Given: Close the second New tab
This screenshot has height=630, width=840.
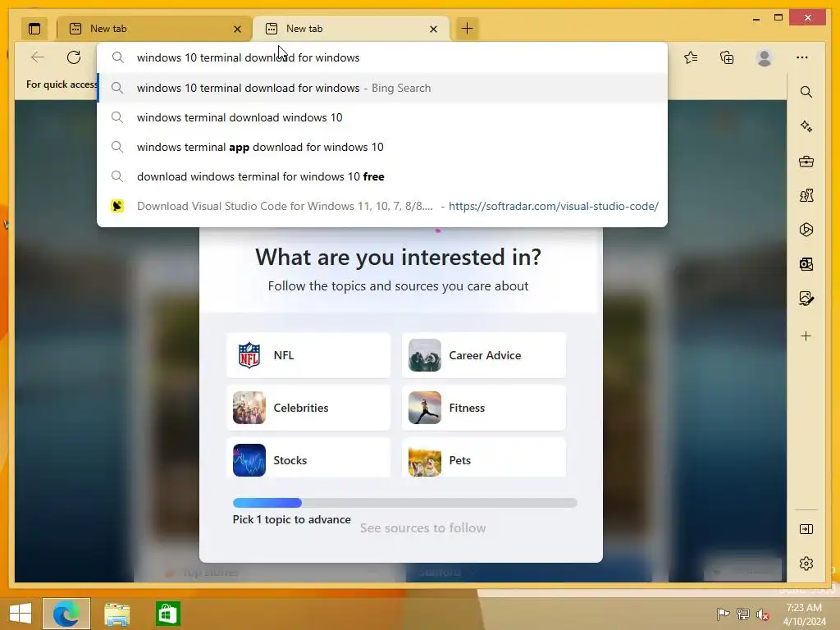Looking at the screenshot, I should point(433,29).
